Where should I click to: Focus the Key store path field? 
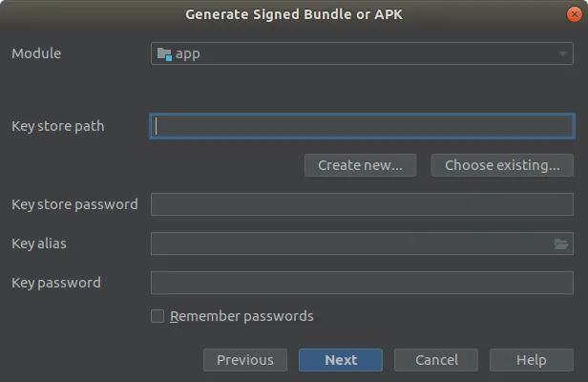(362, 126)
